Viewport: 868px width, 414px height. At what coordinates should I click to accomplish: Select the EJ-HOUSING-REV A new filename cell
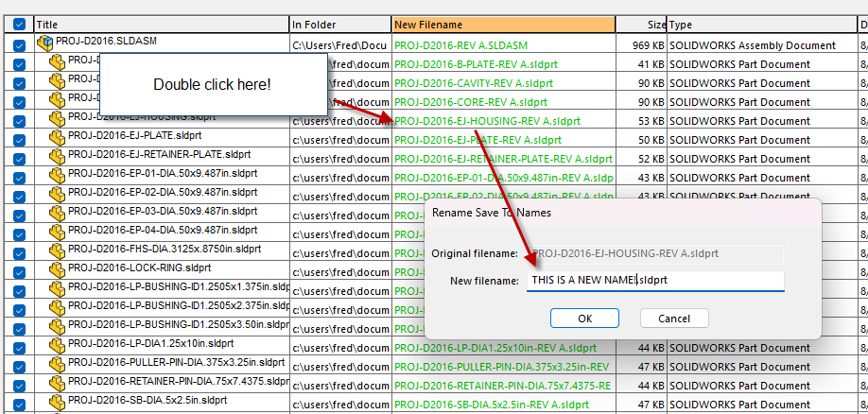[503, 121]
